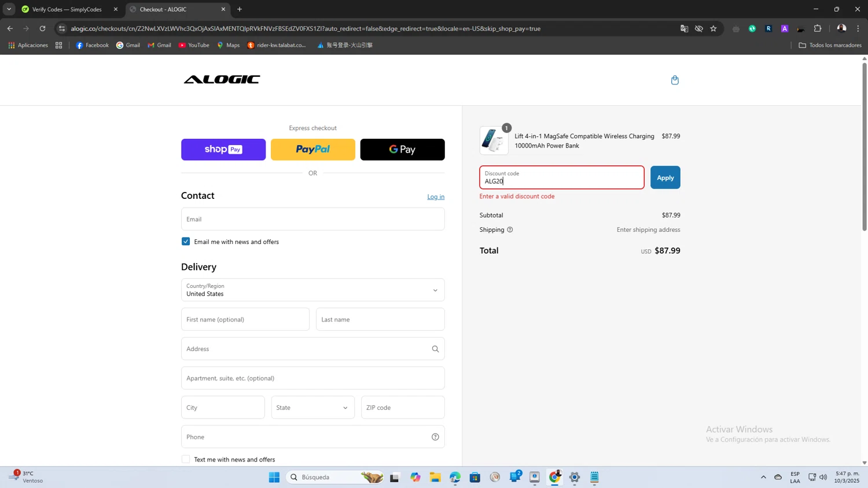This screenshot has width=868, height=488.
Task: Open Settings gear in the taskbar
Action: click(575, 477)
